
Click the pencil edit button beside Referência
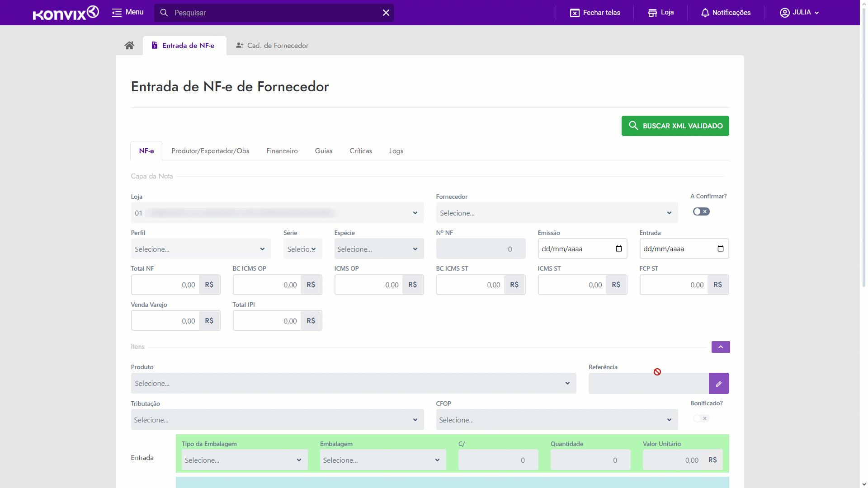(x=718, y=384)
